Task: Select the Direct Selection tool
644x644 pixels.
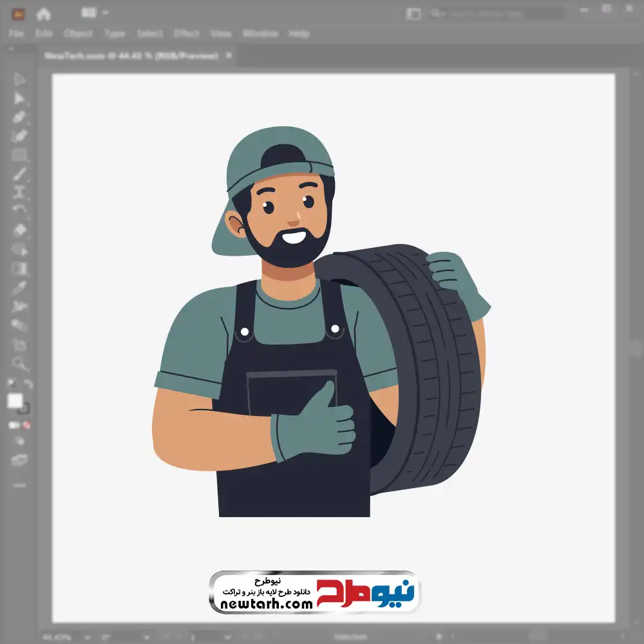Action: [20, 99]
